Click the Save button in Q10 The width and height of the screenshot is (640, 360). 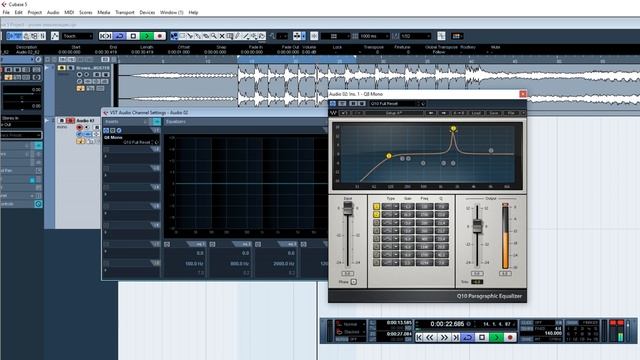[494, 113]
